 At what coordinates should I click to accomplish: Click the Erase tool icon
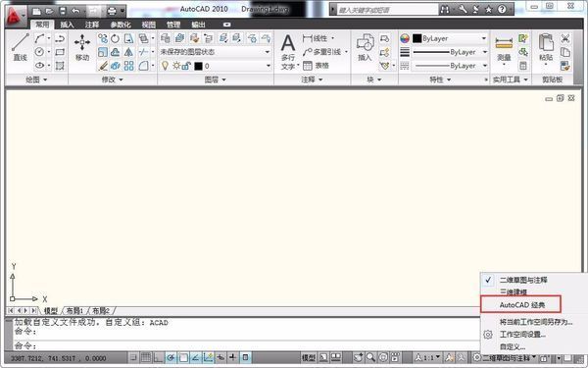(102, 66)
